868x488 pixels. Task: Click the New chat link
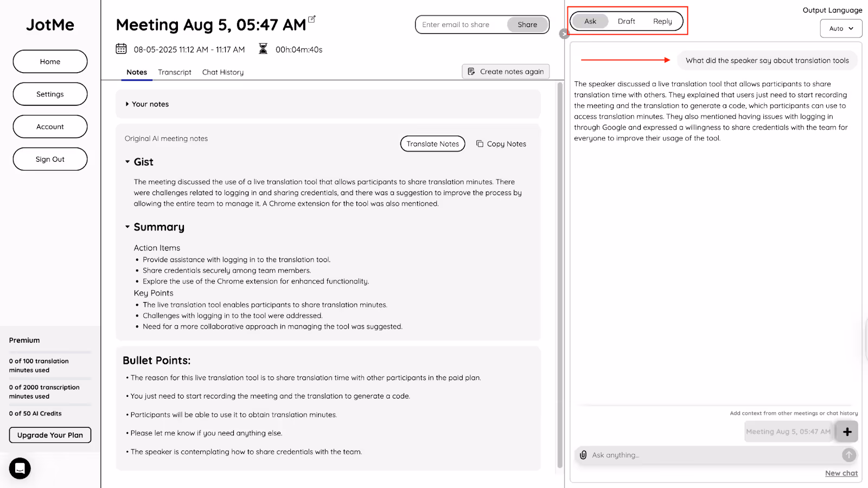pyautogui.click(x=841, y=473)
